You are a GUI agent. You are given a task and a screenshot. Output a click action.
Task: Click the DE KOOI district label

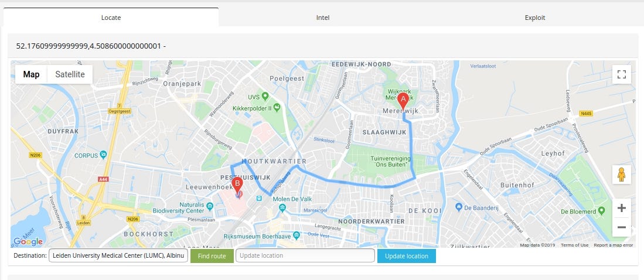point(425,211)
